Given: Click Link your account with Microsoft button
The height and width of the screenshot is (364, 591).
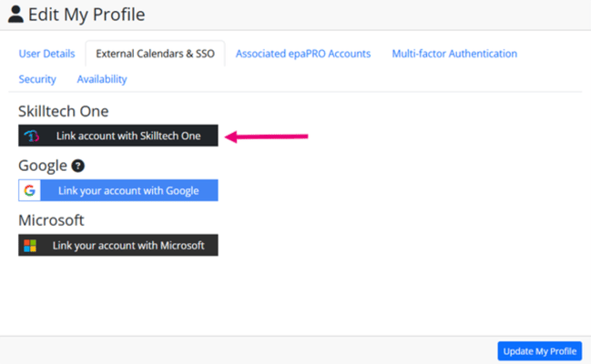Looking at the screenshot, I should (118, 246).
